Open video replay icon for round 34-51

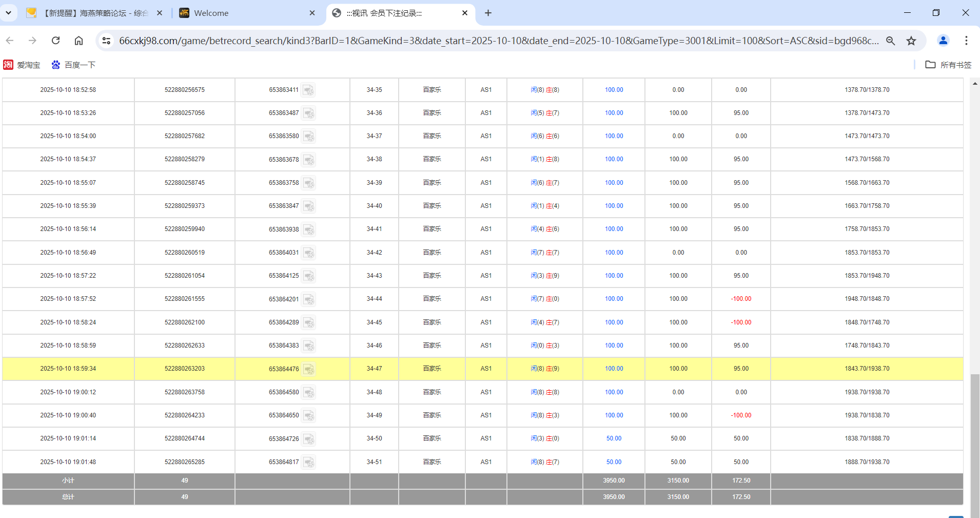coord(308,462)
